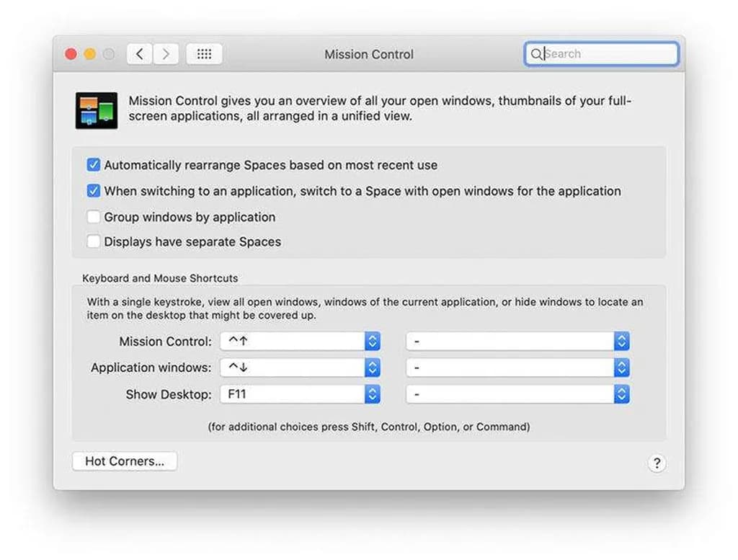
Task: Enable Displays have separate Spaces
Action: (x=94, y=241)
